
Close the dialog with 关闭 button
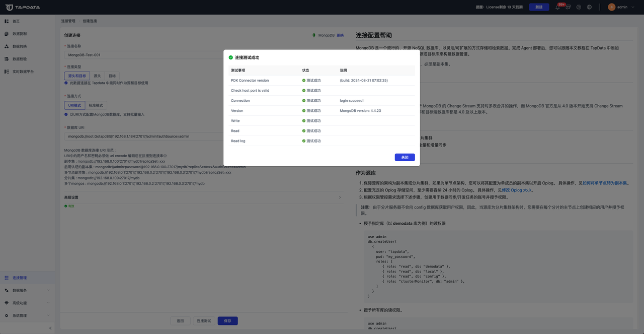point(405,157)
